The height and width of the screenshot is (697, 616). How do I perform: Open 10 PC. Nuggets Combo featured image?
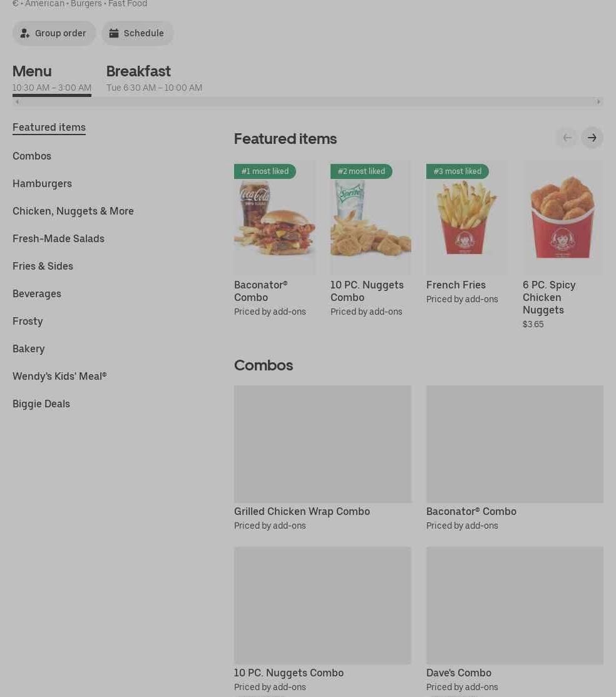(371, 218)
